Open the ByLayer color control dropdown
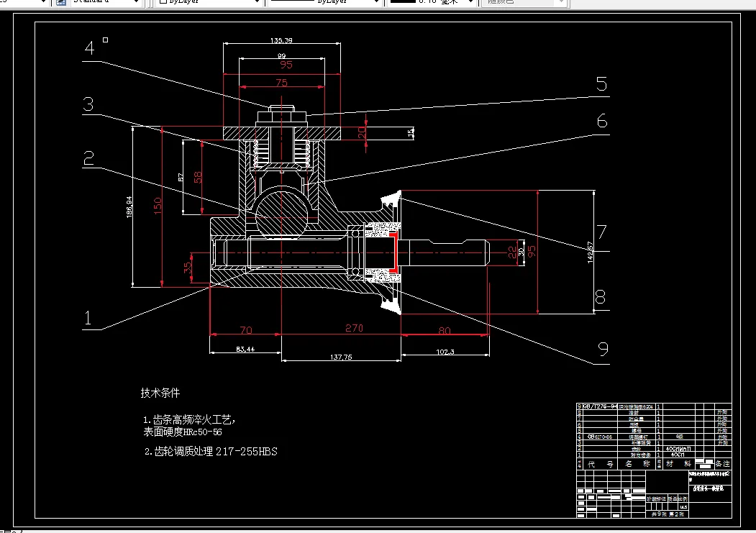 pyautogui.click(x=210, y=2)
